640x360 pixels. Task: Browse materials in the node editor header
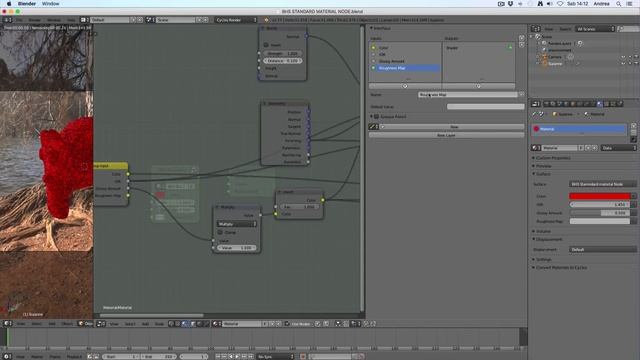[x=216, y=324]
